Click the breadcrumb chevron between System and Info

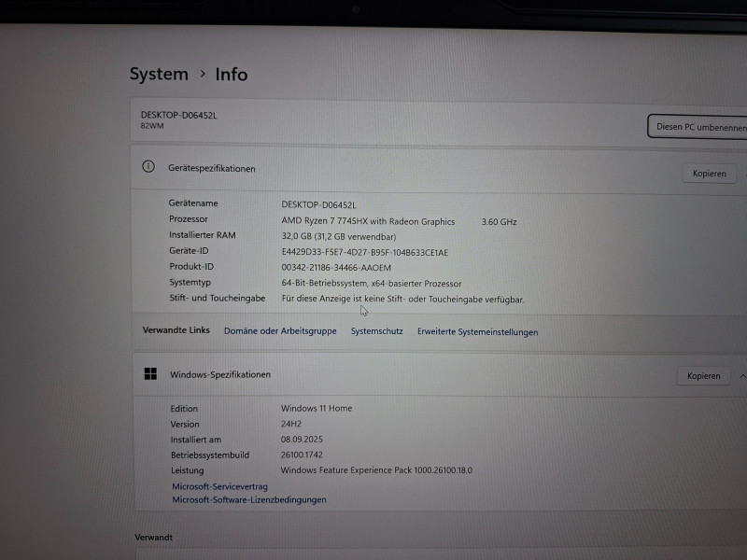click(202, 74)
